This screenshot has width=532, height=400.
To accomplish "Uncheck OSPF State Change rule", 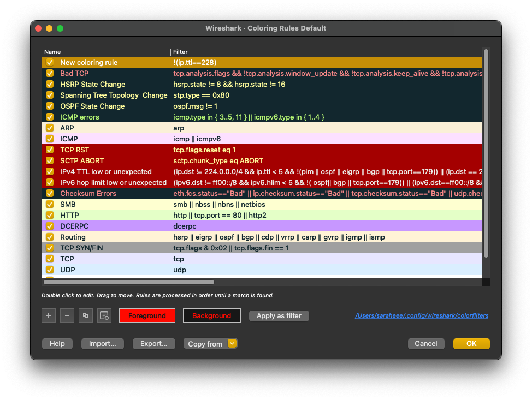I will tap(50, 106).
